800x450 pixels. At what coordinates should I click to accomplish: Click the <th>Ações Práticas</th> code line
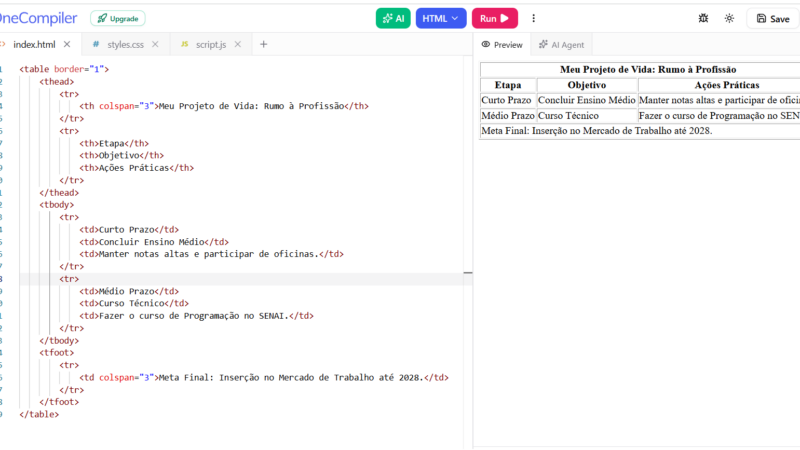[x=136, y=168]
